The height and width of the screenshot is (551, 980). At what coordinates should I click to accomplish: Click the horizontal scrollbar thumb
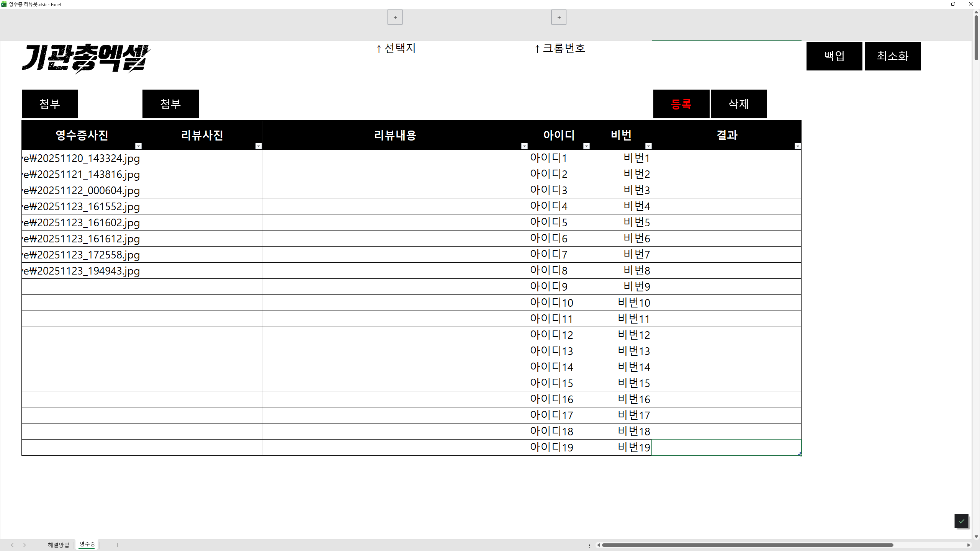747,545
